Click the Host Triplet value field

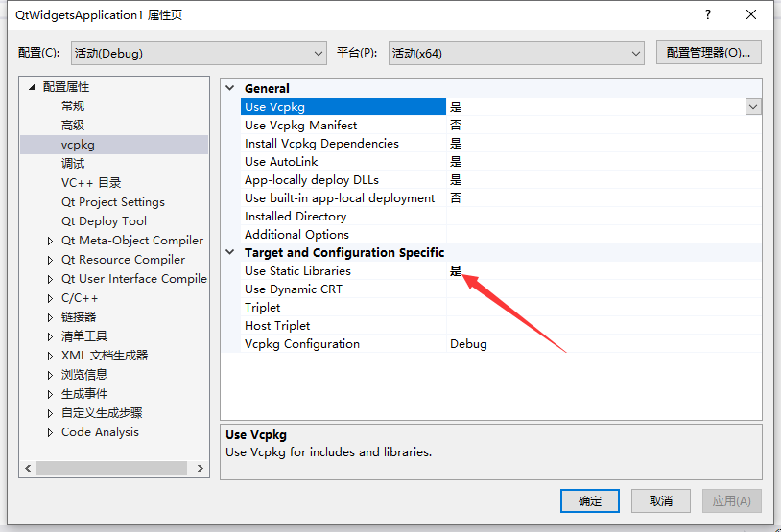pyautogui.click(x=603, y=326)
